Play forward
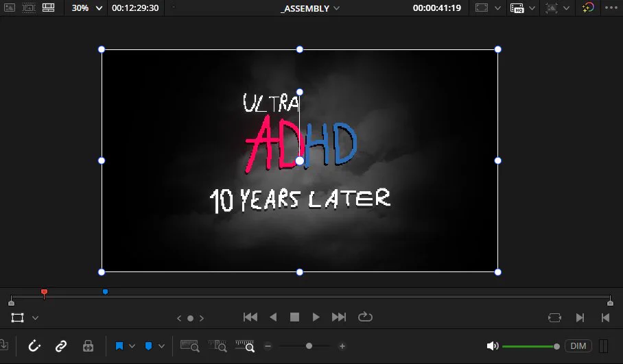 (x=316, y=317)
